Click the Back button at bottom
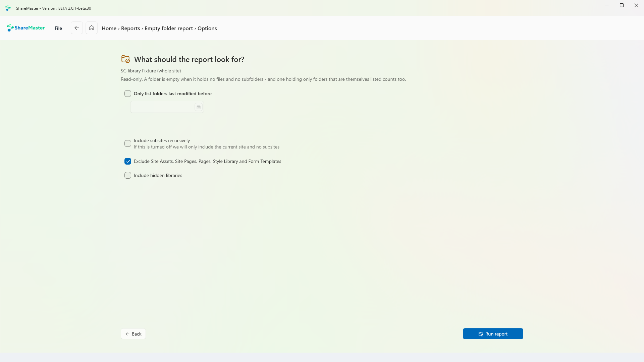 133,334
